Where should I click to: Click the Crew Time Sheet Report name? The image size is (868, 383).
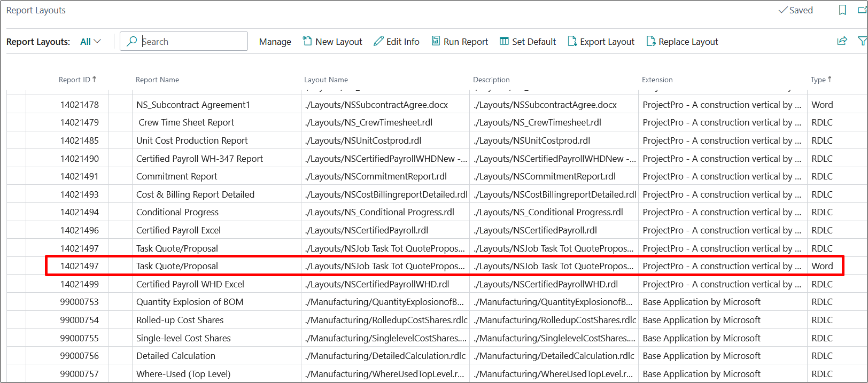click(186, 122)
